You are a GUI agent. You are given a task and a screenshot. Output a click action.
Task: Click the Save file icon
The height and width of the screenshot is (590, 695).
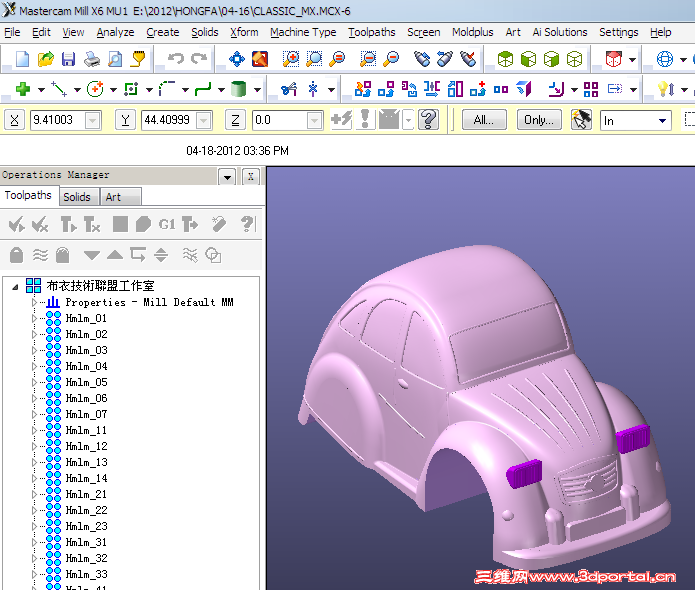69,60
